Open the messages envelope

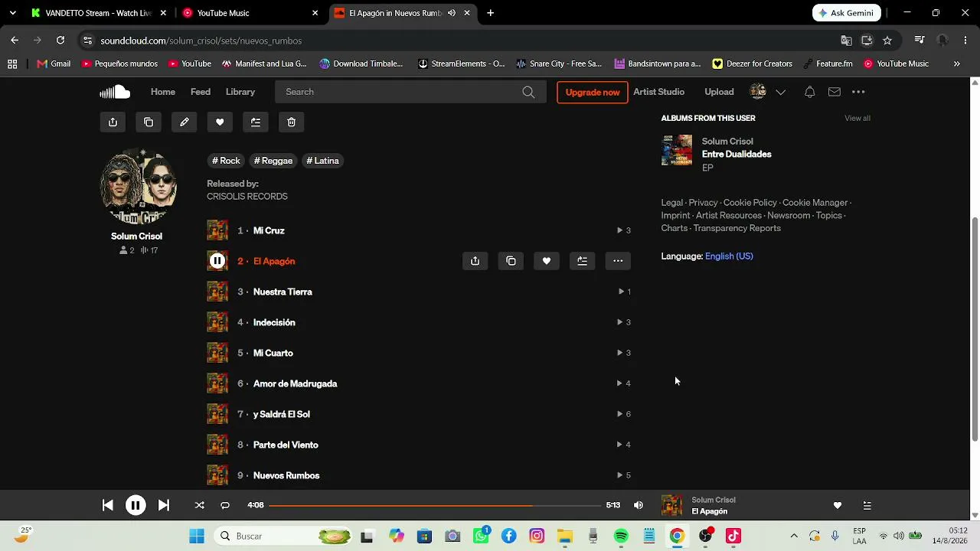coord(835,92)
